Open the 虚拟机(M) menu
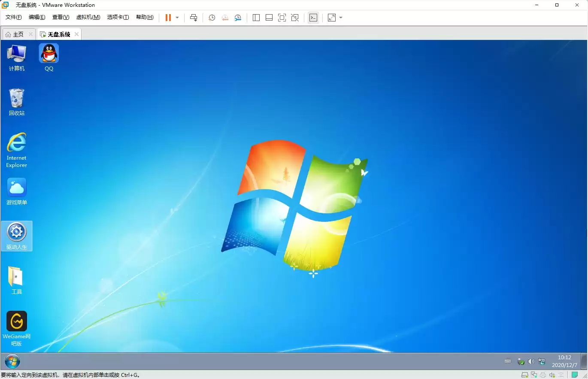Screen dimensions: 588x379 click(88, 17)
